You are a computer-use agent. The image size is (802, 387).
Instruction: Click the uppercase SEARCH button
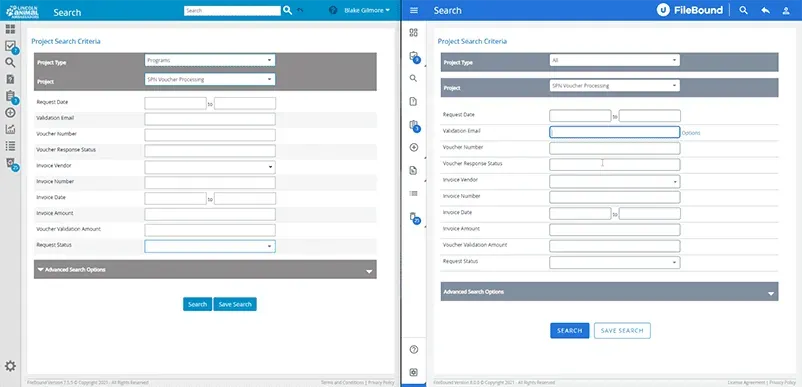[x=570, y=331]
